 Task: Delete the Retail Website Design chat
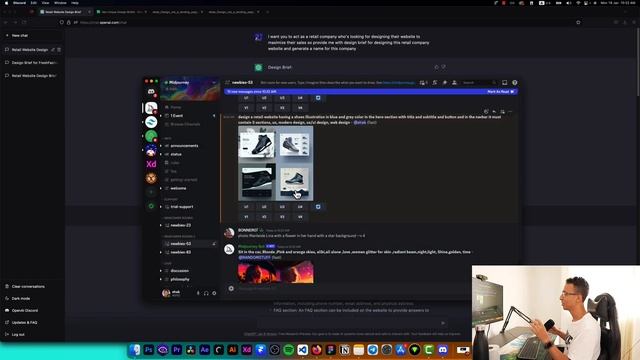click(x=59, y=50)
